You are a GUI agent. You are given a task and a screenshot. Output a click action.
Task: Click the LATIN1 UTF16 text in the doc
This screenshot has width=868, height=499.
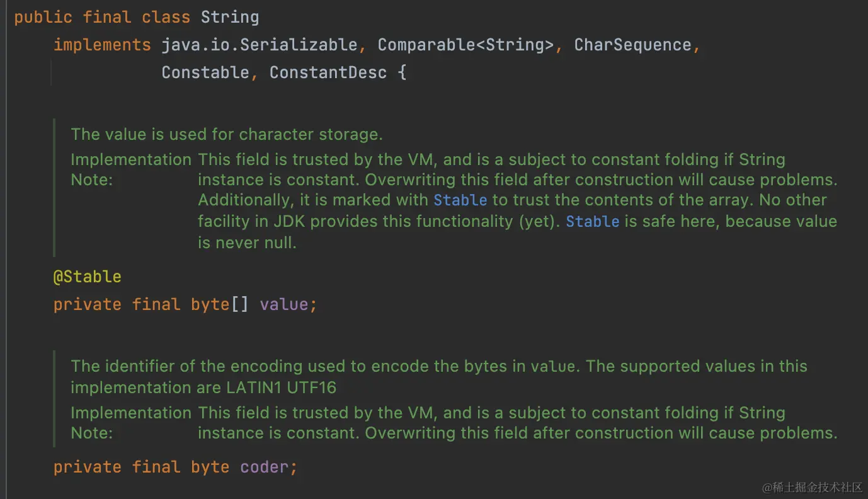281,387
